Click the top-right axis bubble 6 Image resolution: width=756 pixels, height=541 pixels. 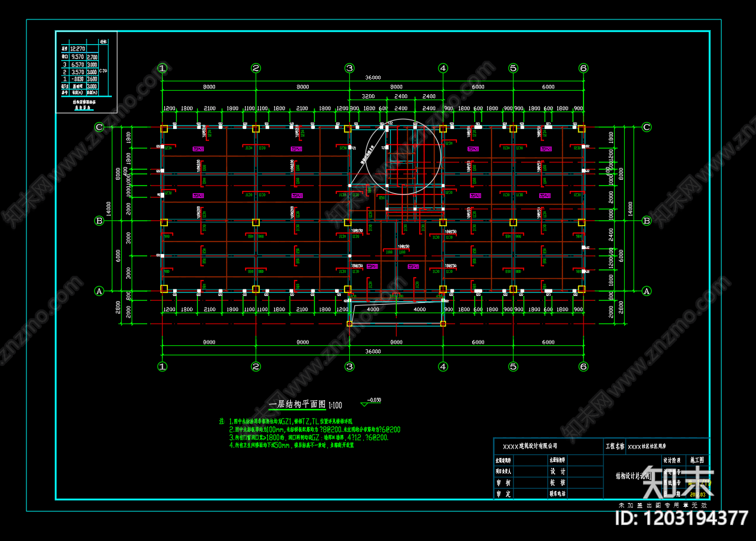(583, 68)
